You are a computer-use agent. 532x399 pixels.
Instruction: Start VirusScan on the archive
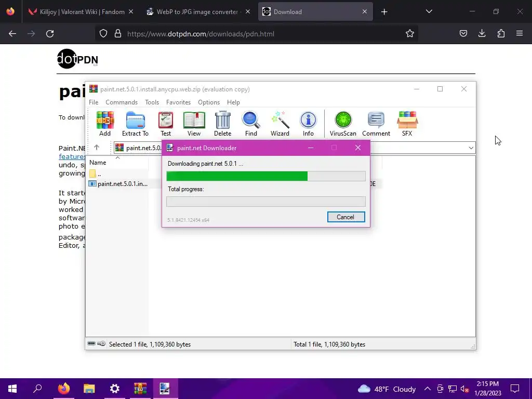click(343, 124)
